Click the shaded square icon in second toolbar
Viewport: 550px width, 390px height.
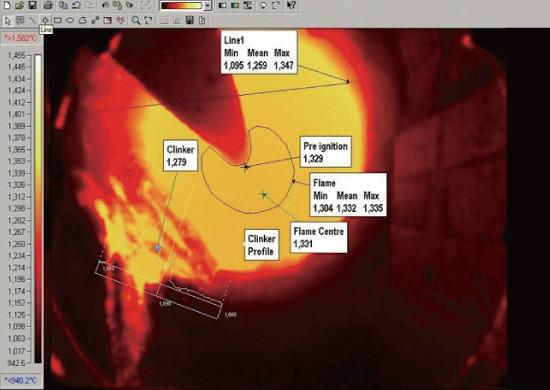(108, 20)
